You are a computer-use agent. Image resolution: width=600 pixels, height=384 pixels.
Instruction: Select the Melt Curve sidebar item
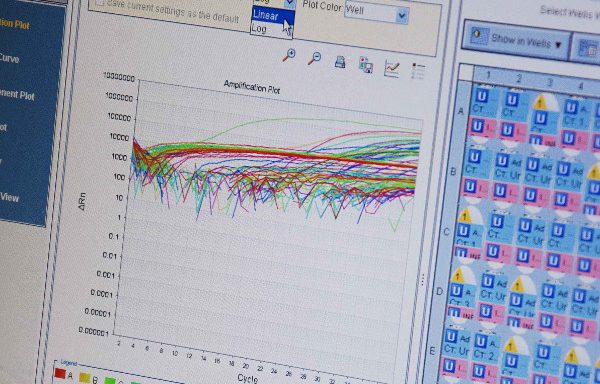tap(9, 59)
